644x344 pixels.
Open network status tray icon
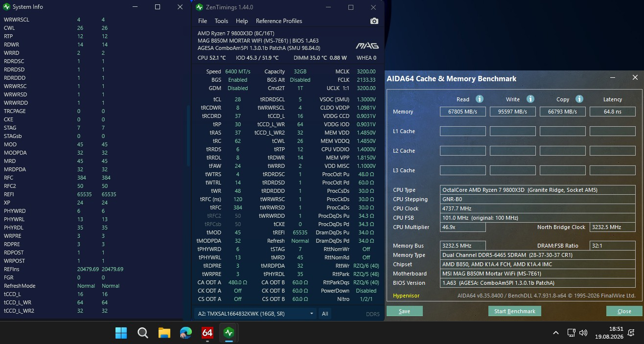tap(571, 333)
